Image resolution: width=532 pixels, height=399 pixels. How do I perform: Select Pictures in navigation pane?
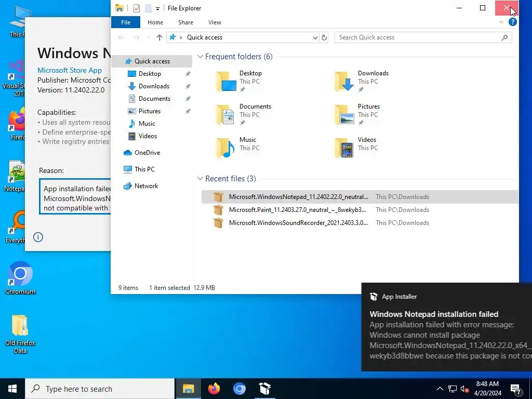[149, 111]
